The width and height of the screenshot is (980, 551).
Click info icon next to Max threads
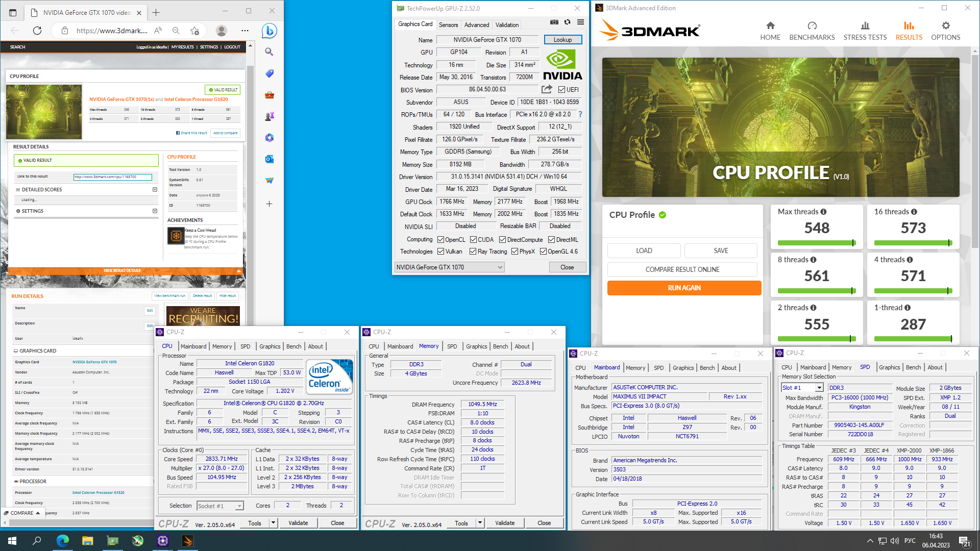tap(823, 212)
